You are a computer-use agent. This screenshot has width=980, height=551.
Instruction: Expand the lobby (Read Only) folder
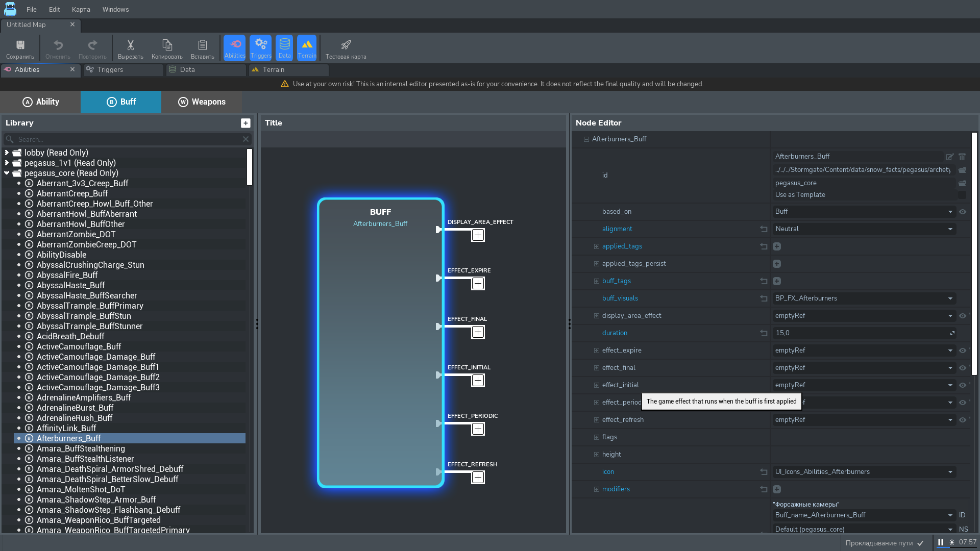[7, 153]
